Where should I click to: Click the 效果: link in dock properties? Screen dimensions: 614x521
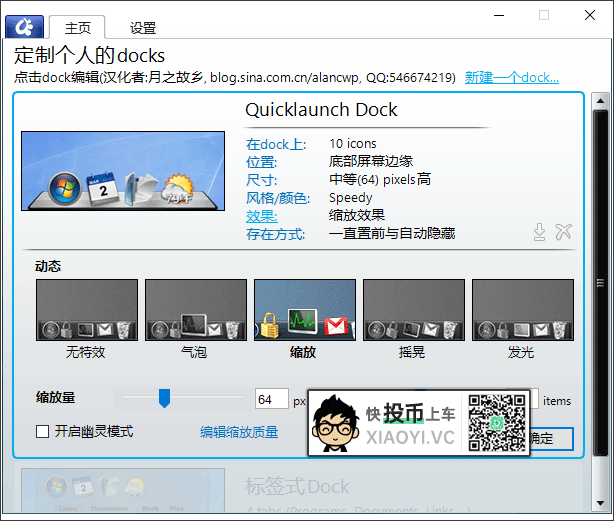[262, 216]
